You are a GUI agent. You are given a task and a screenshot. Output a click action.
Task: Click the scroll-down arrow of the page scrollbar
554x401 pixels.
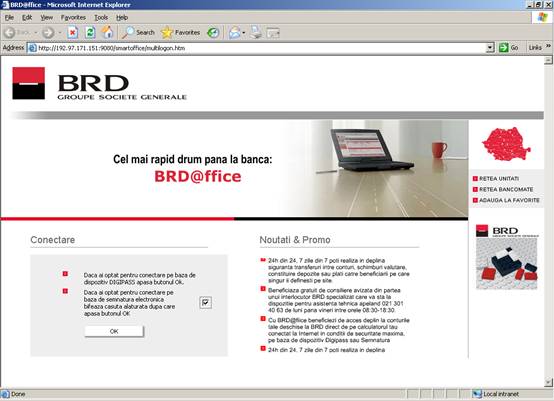[548, 382]
